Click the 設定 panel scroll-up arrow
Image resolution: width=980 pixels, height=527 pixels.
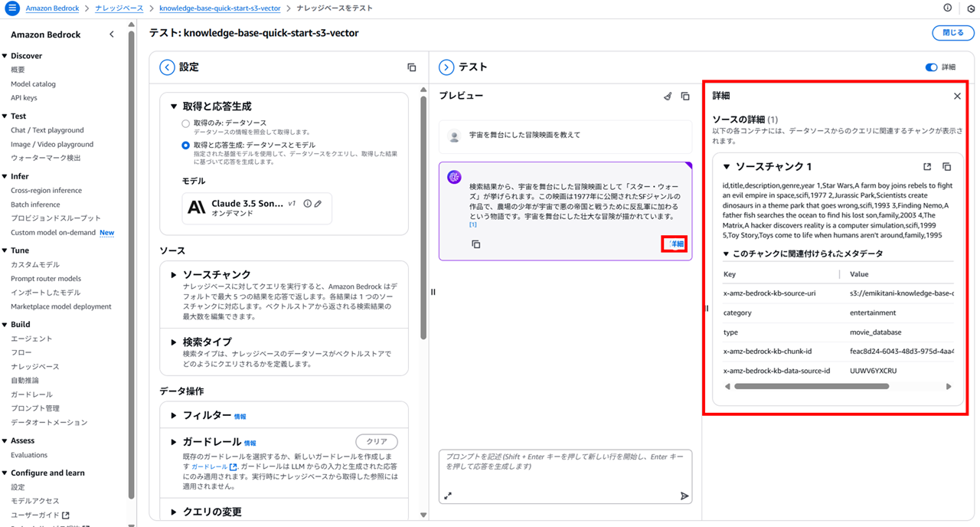tap(423, 90)
